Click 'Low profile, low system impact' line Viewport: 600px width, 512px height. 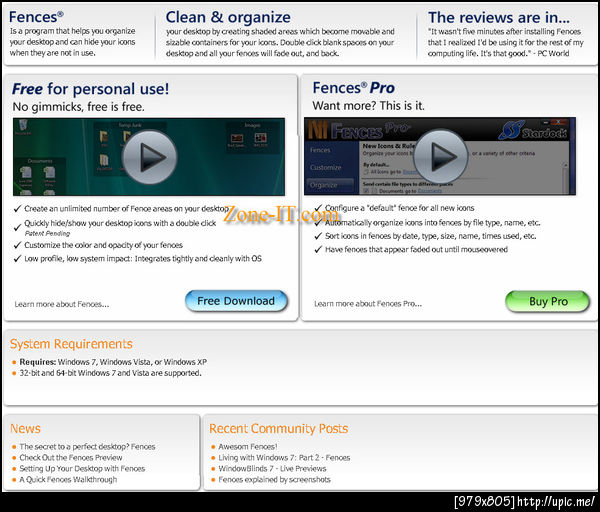coord(143,259)
